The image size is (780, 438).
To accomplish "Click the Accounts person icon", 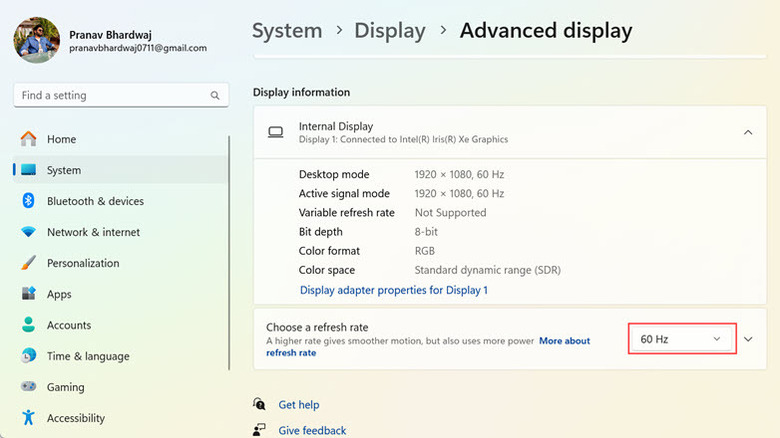I will [28, 325].
